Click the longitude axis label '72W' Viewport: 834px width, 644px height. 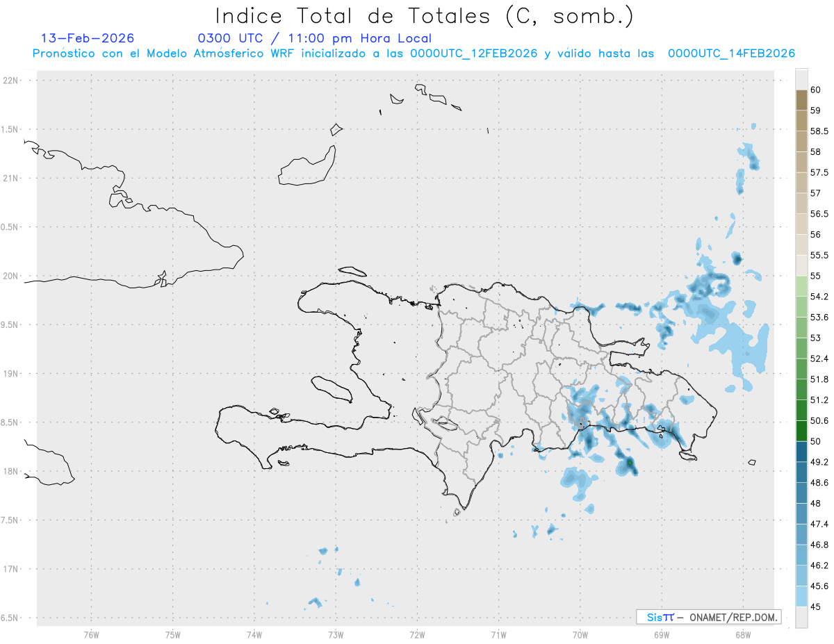click(417, 635)
